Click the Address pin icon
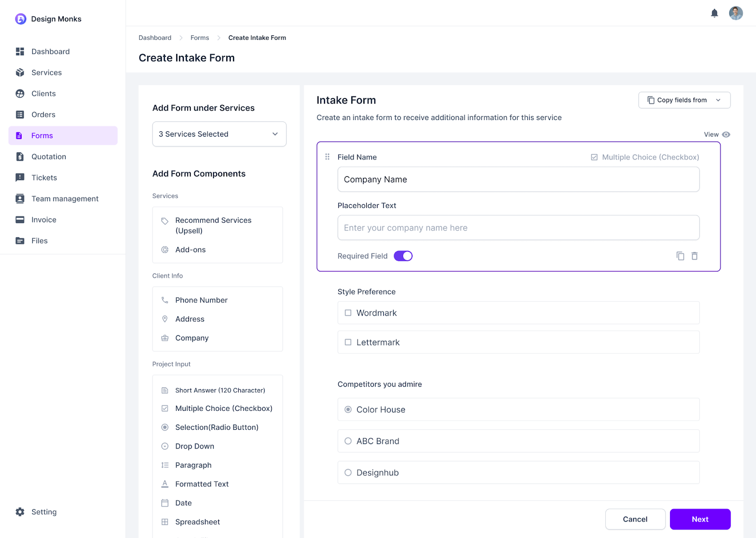756x538 pixels. tap(165, 319)
